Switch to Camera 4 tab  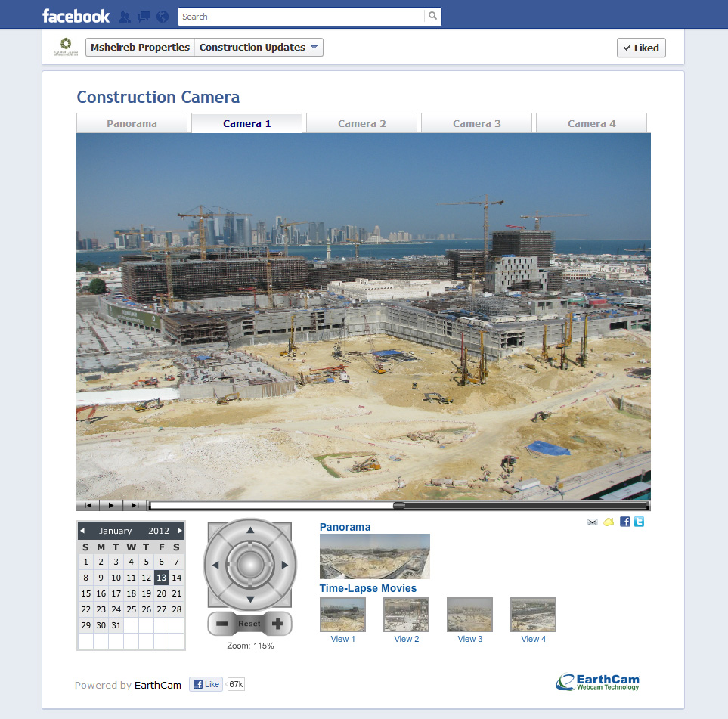tap(591, 123)
